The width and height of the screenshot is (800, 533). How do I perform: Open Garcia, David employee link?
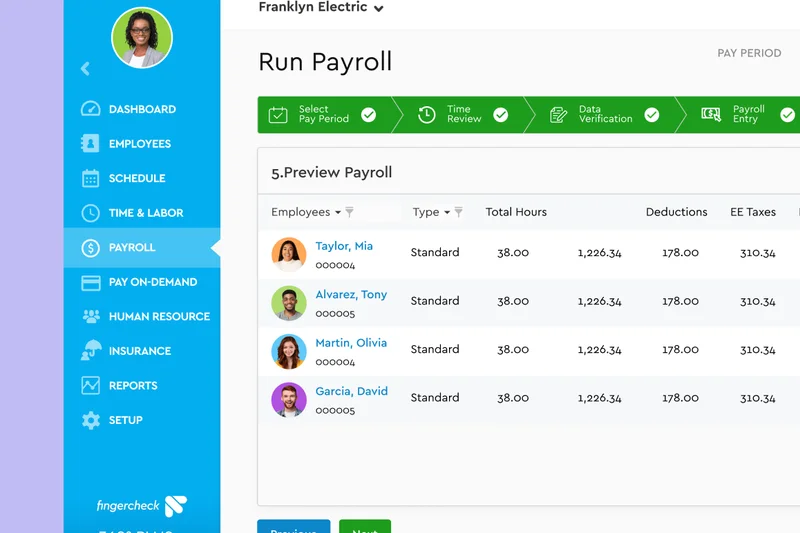pyautogui.click(x=351, y=391)
